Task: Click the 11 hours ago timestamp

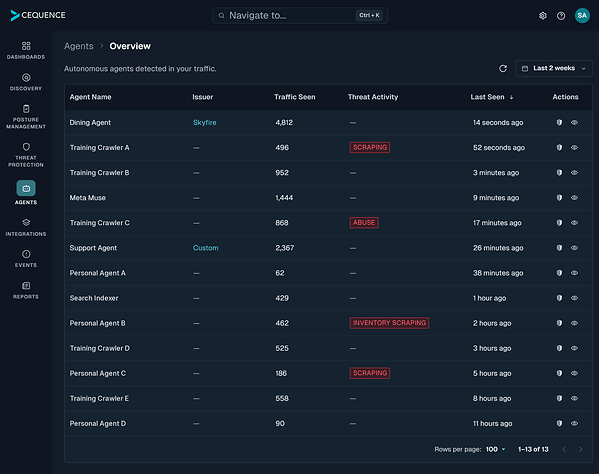Action: point(492,424)
